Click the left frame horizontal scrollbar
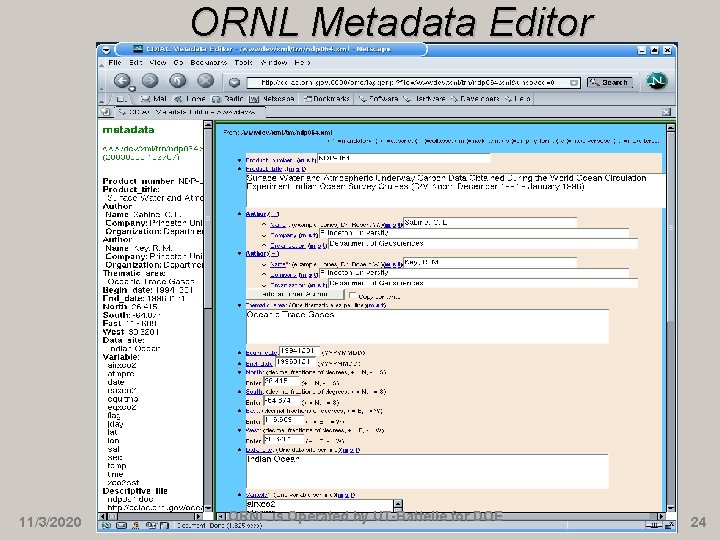The width and height of the screenshot is (720, 540). click(x=151, y=517)
